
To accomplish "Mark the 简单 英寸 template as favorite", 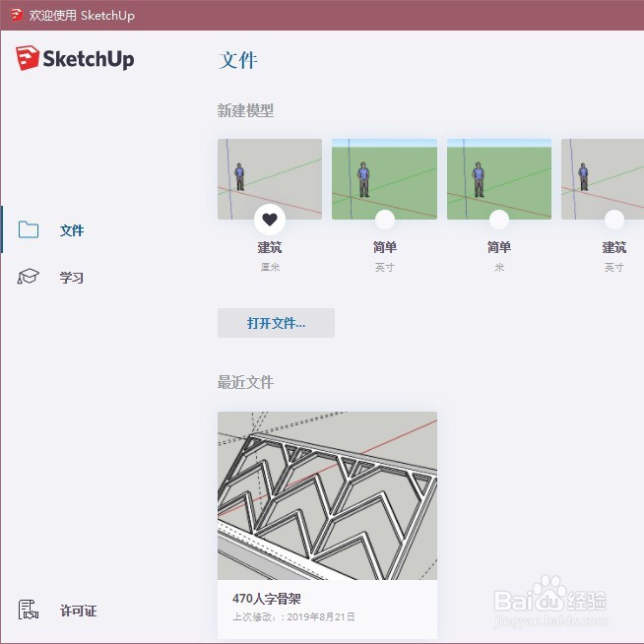I will [x=385, y=220].
